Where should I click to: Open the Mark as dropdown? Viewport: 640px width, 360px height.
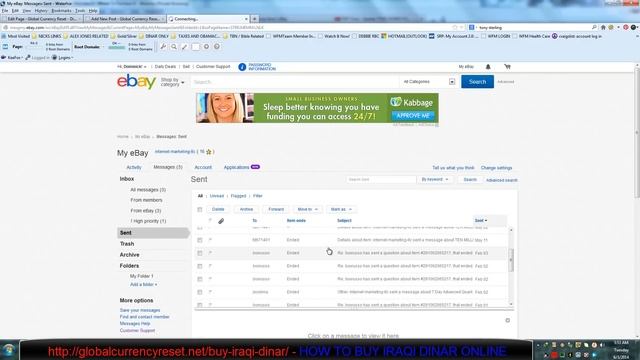click(x=341, y=209)
